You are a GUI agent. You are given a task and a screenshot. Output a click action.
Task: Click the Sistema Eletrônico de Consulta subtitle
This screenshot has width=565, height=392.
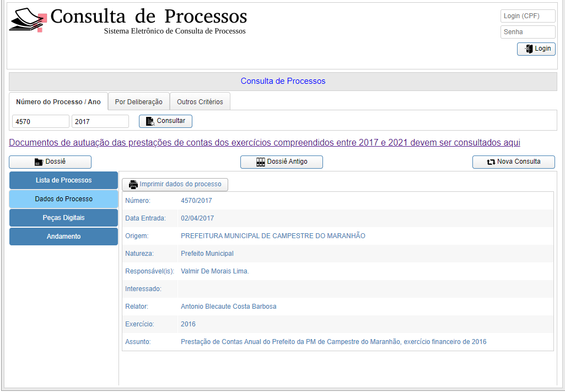point(175,31)
